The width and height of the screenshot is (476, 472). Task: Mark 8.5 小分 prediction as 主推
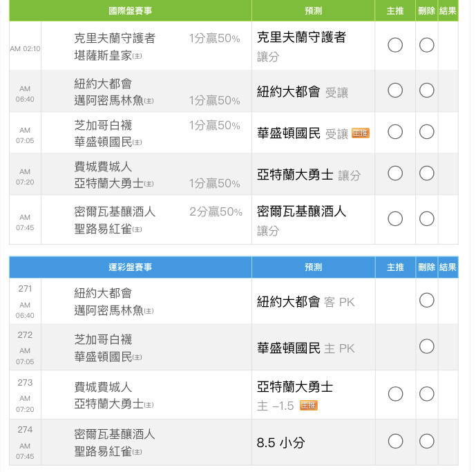pyautogui.click(x=395, y=441)
